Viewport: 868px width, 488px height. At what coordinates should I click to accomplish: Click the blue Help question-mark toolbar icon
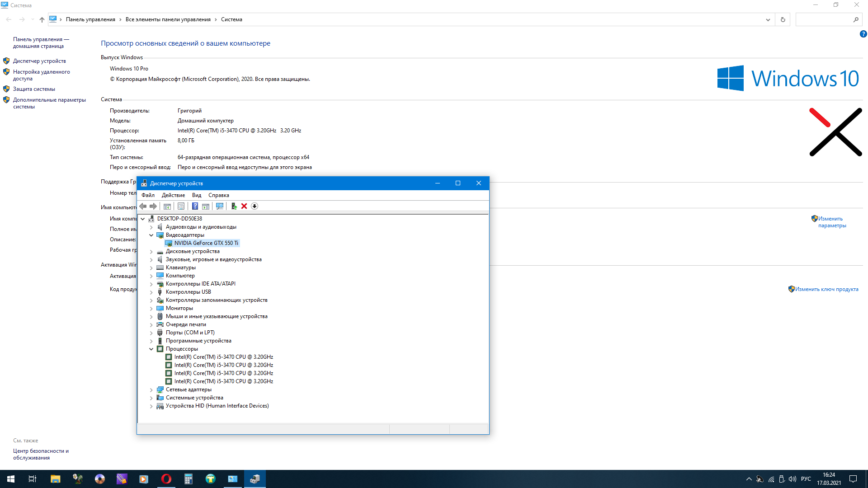195,206
